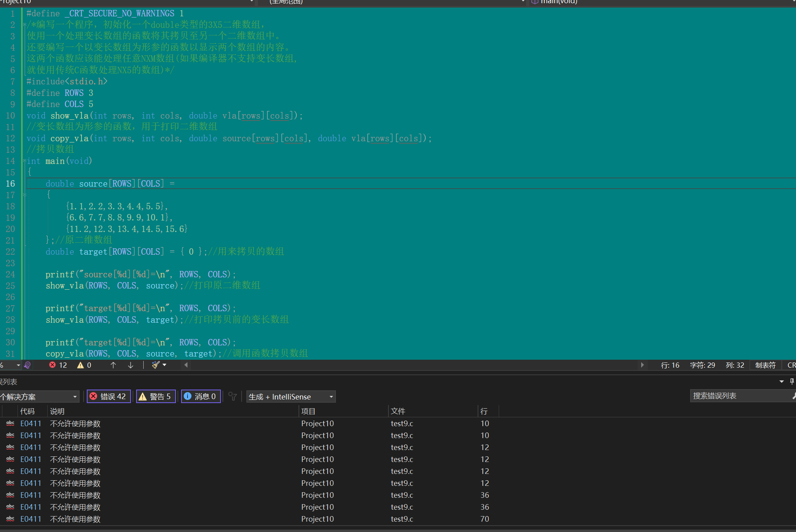Open the 生成 + IntelliSense dropdown
796x532 pixels.
pyautogui.click(x=291, y=396)
